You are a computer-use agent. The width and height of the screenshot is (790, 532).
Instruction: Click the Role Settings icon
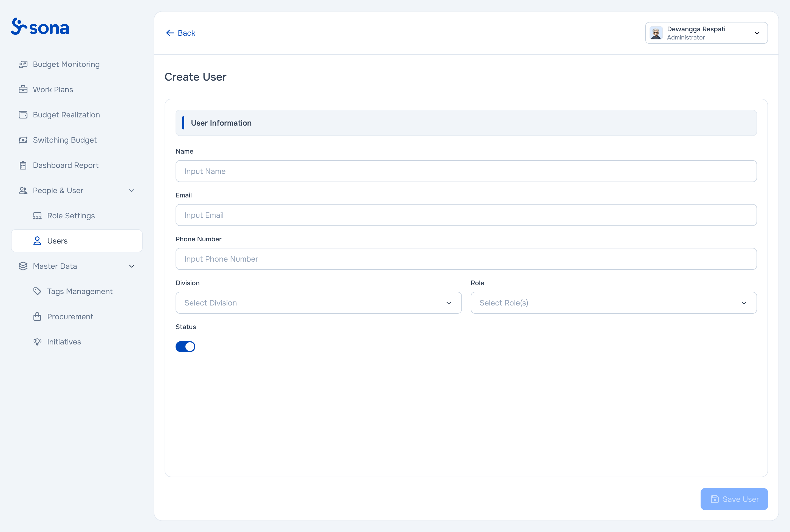(x=37, y=216)
